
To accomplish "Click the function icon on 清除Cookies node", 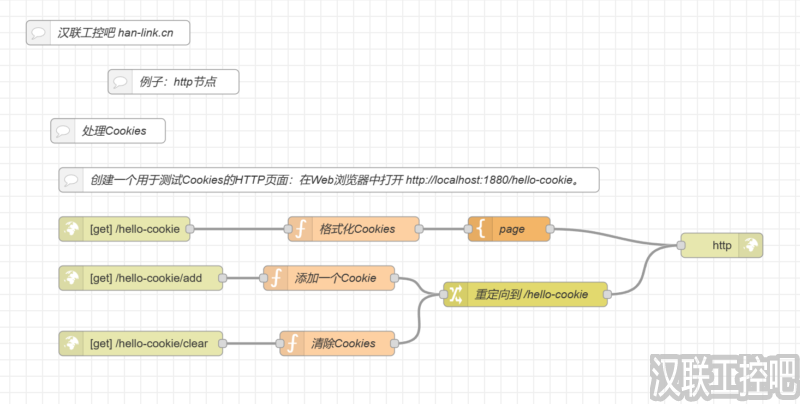I will click(x=292, y=343).
